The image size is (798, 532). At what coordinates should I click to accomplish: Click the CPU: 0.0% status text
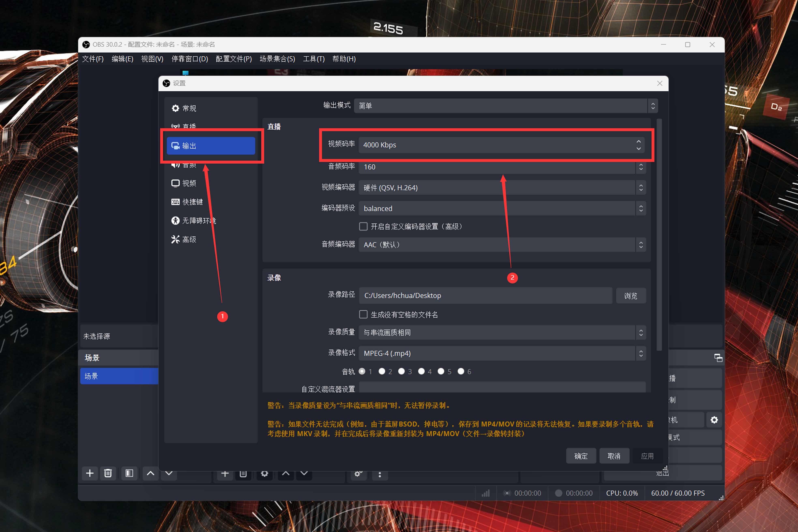pyautogui.click(x=622, y=493)
